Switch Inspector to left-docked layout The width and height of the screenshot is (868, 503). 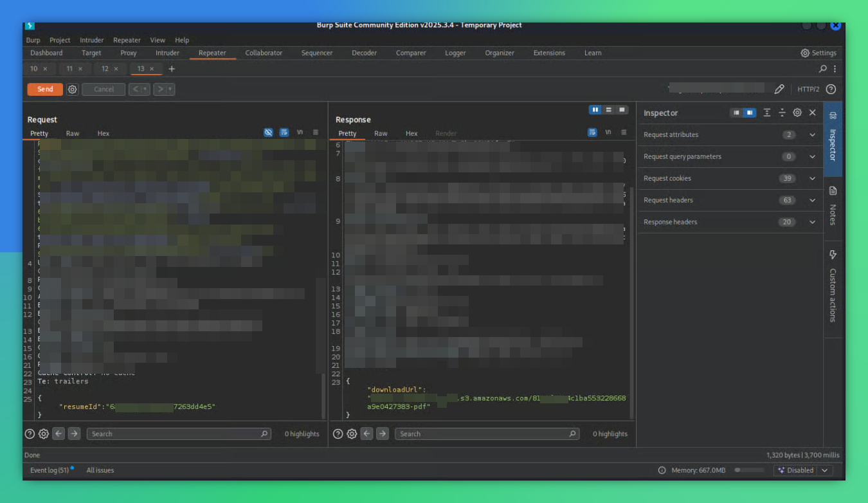pyautogui.click(x=736, y=113)
